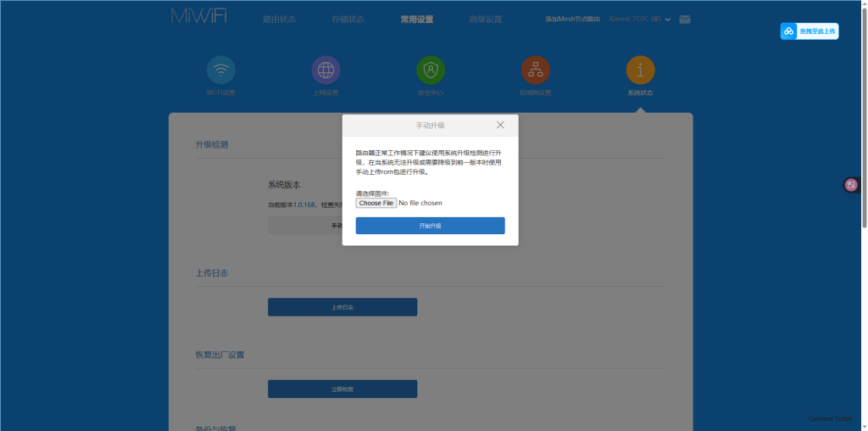Switch to the 存储状态 tab
This screenshot has height=431, width=868.
(348, 20)
